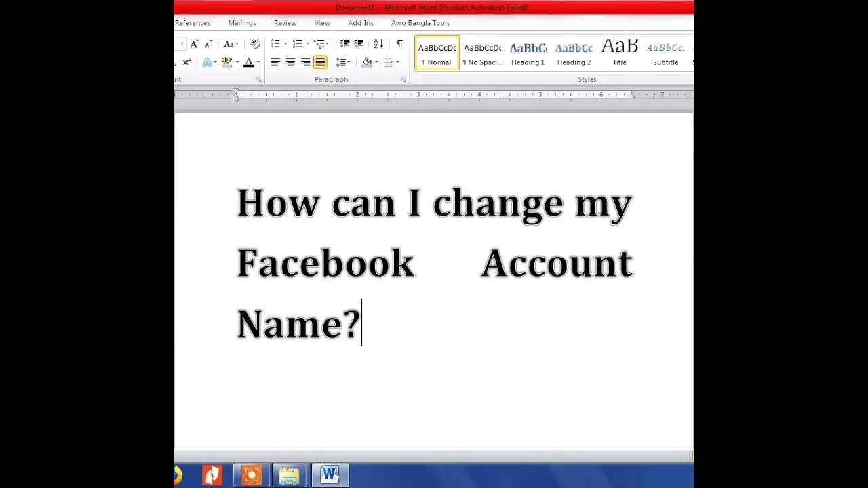The width and height of the screenshot is (868, 488).
Task: Open the shading color dropdown arrow
Action: [x=377, y=62]
